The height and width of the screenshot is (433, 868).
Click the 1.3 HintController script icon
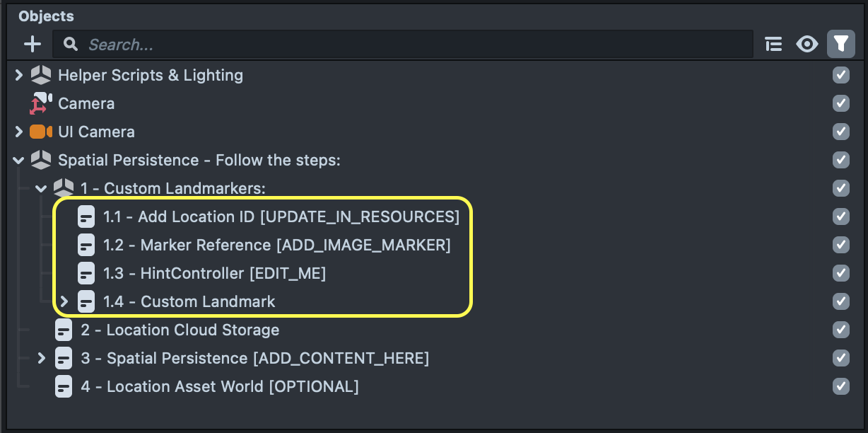[86, 274]
